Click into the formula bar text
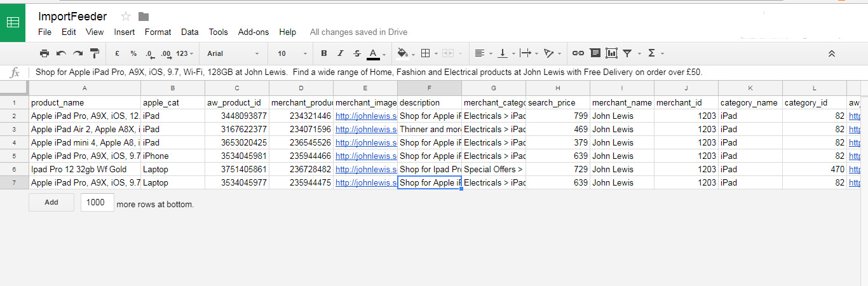This screenshot has height=286, width=868. coord(369,72)
